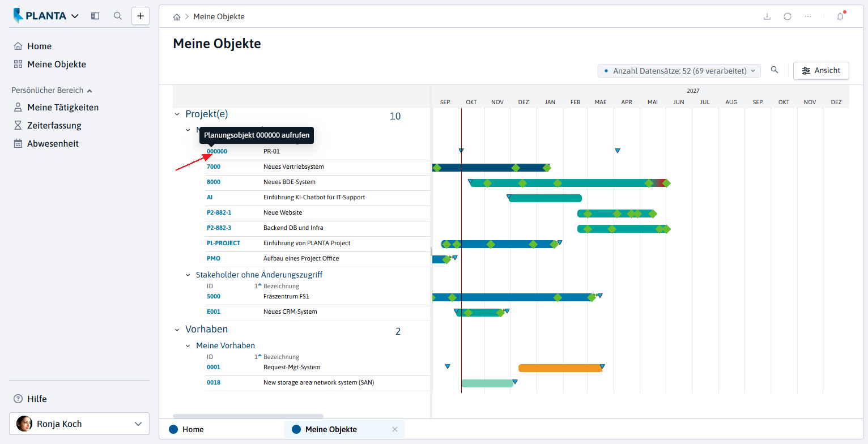Open the three-dot more options menu
Screen dimensions: 868x444
[x=808, y=16]
